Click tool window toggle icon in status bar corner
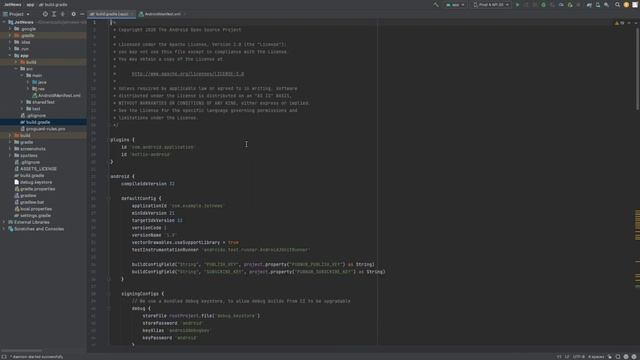Viewport: 640px width, 360px height. 4,356
